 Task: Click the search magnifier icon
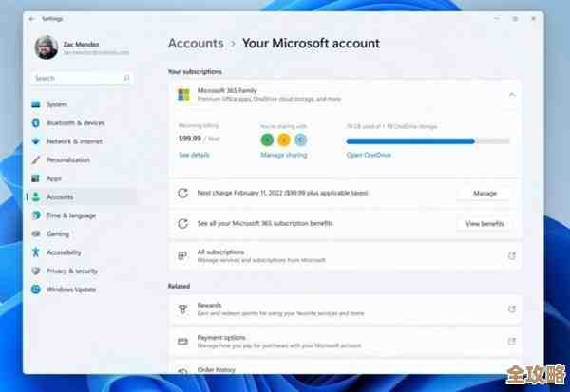click(x=126, y=78)
